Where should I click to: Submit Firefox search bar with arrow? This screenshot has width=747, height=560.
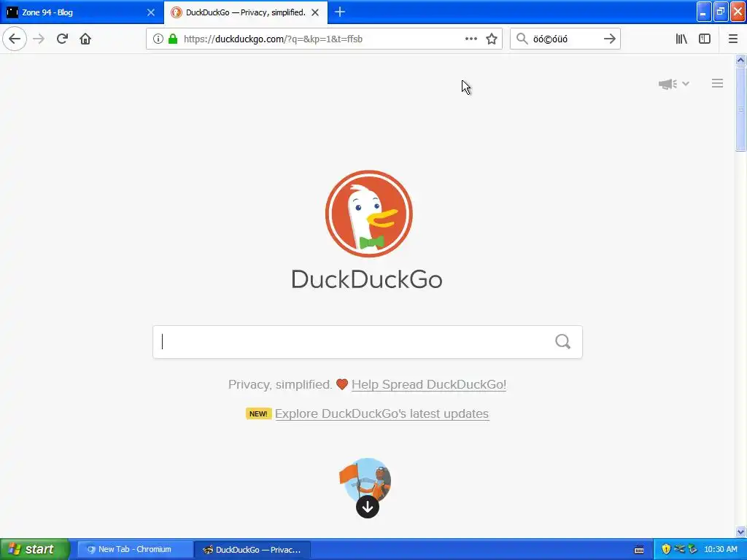609,39
